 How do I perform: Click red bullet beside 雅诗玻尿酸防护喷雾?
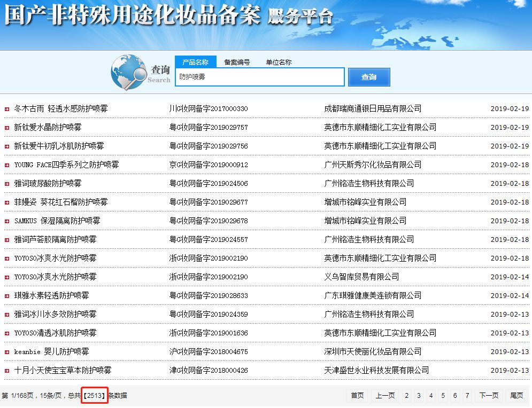[x=7, y=184]
